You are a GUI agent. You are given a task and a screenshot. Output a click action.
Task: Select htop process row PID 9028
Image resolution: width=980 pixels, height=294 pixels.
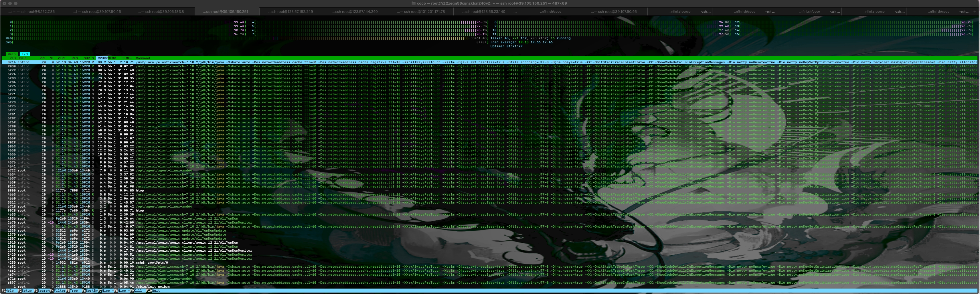490,210
